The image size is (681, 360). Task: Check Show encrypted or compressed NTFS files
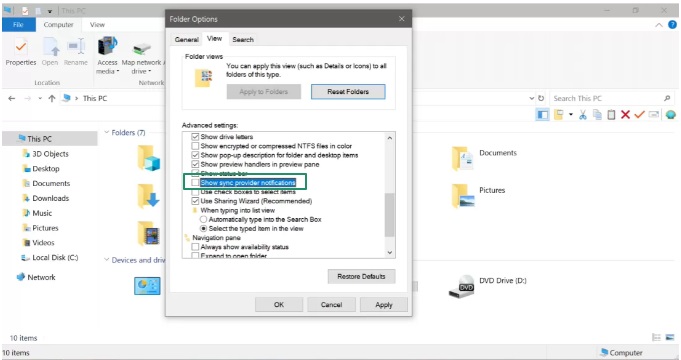(x=195, y=146)
